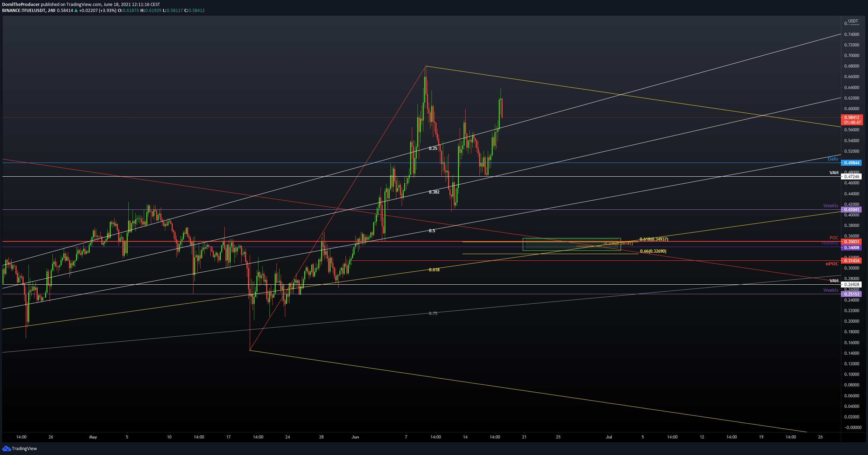The height and width of the screenshot is (455, 868).
Task: Click the 0.31434 nPOC price label
Action: tap(851, 261)
